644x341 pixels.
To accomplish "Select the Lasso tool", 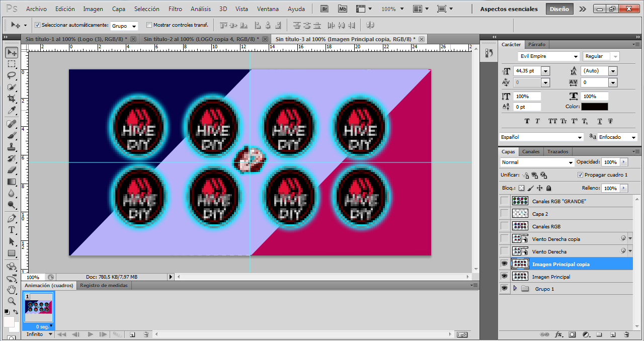I will click(12, 75).
